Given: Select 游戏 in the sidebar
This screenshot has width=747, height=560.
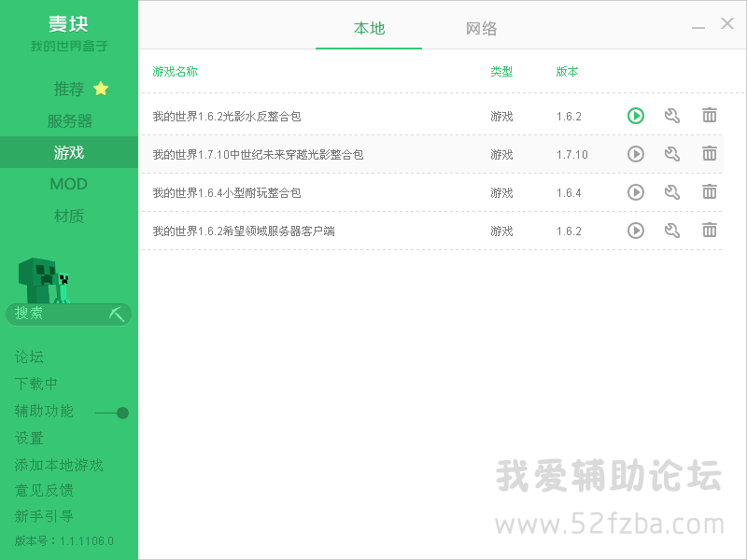Looking at the screenshot, I should coord(69,152).
